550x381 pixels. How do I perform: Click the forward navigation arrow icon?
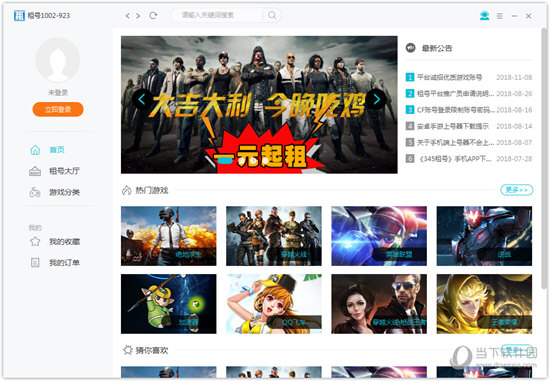[x=138, y=15]
